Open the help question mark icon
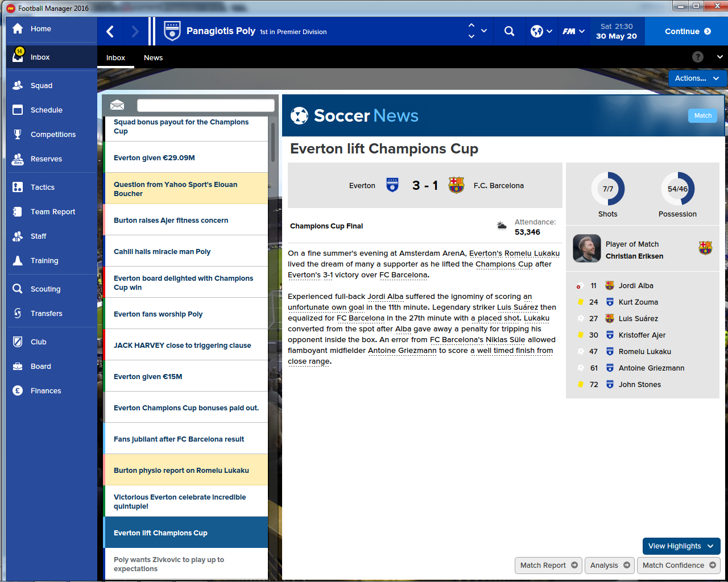Viewport: 728px width, 582px height. 698,57
